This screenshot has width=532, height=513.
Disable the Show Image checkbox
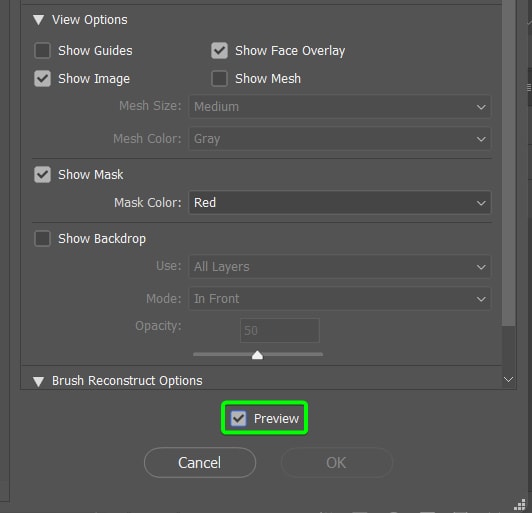pos(42,79)
